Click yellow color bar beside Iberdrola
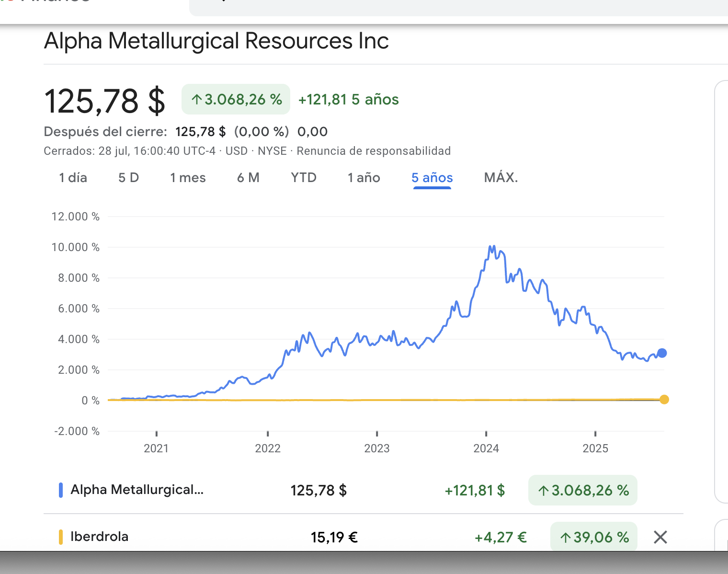 pos(61,537)
